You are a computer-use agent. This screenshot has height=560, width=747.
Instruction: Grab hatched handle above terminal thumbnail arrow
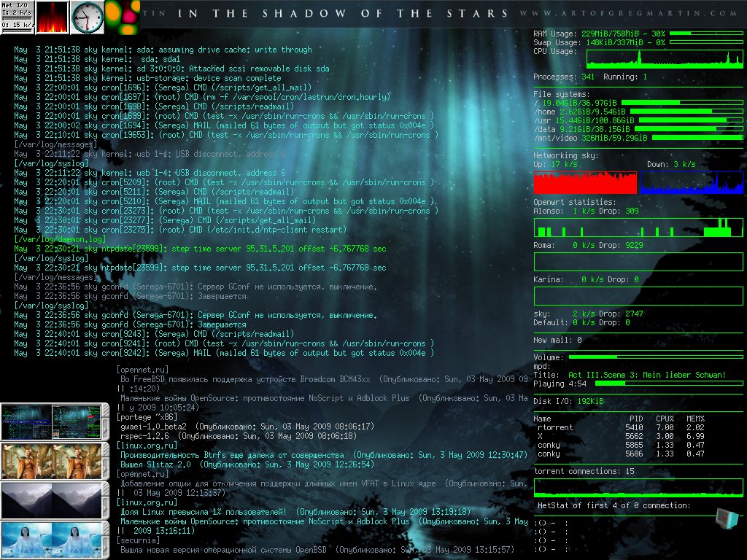(106, 409)
